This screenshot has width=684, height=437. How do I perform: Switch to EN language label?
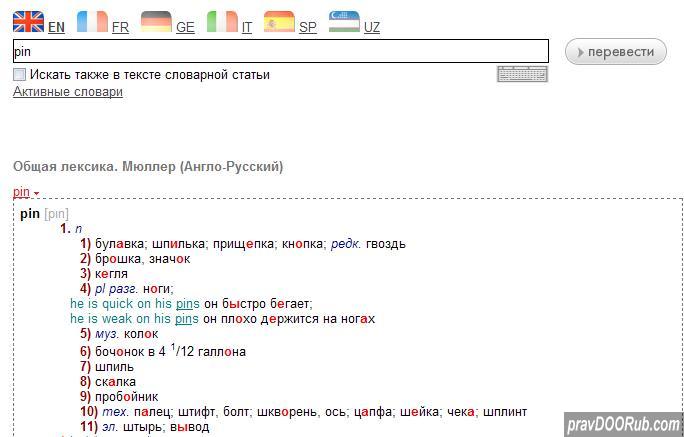56,28
